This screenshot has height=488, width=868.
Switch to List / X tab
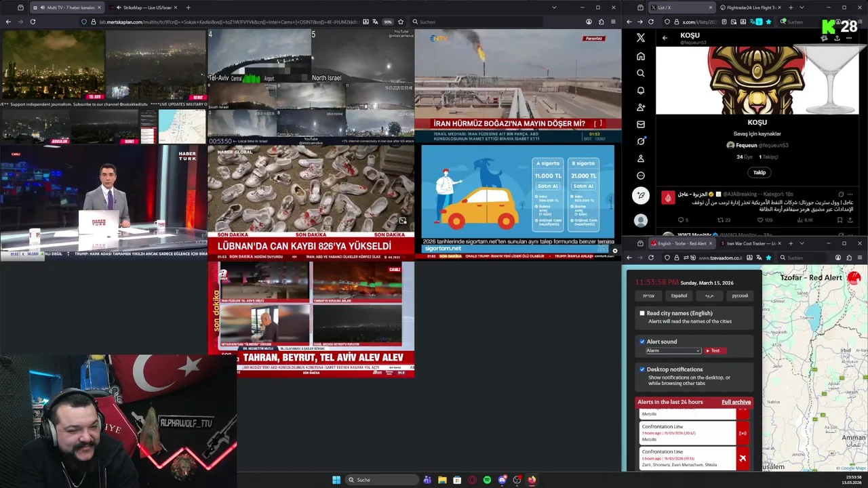[681, 7]
